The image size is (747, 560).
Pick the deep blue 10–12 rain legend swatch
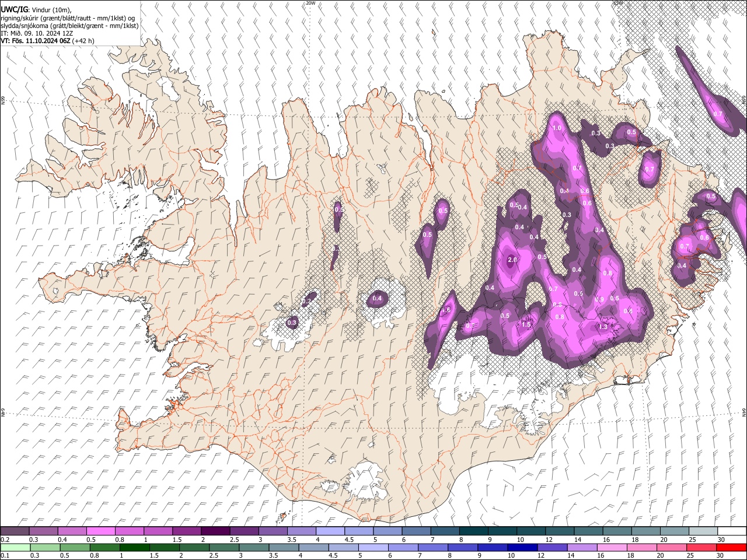click(522, 547)
